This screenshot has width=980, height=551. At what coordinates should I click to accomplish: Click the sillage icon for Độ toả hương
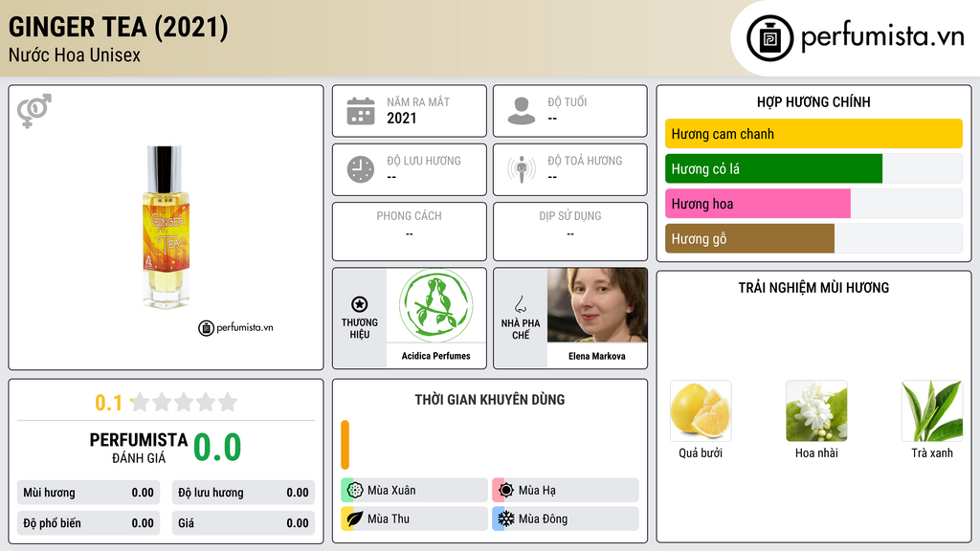[522, 169]
